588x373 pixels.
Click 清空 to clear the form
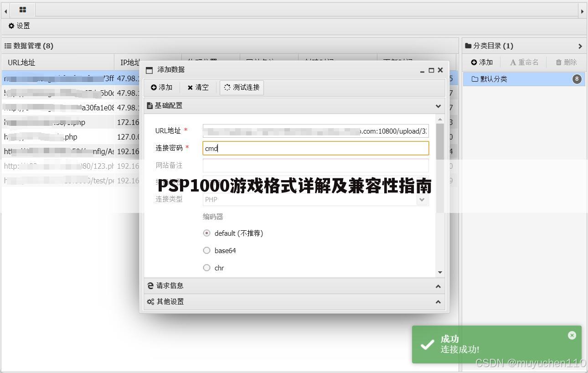pos(198,88)
